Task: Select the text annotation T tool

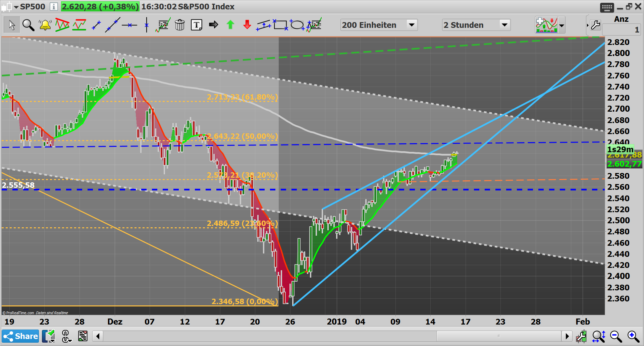Action: 197,25
